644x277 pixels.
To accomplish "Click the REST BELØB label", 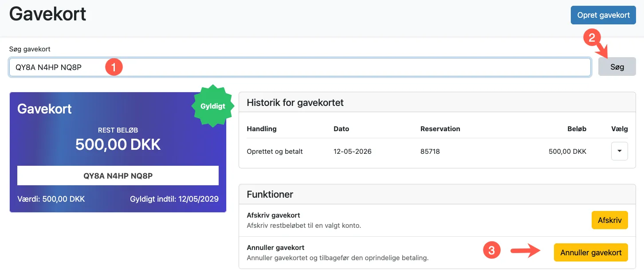I will tap(118, 130).
